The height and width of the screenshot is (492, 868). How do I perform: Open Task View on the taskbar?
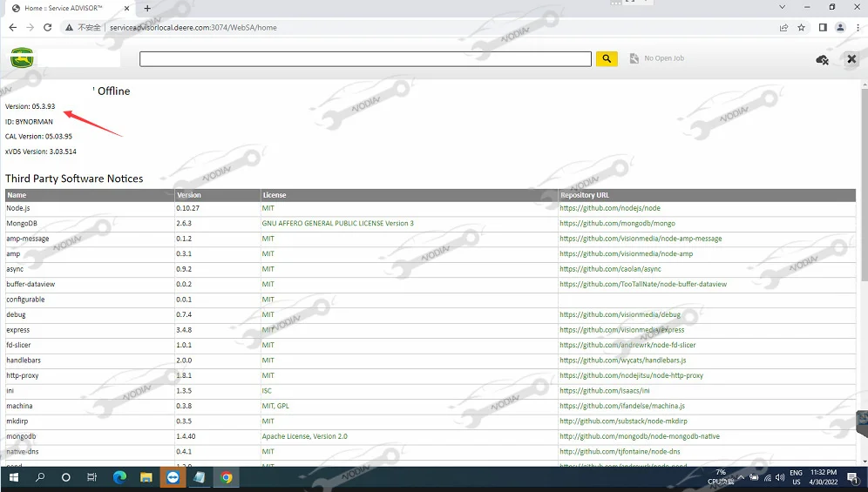pyautogui.click(x=92, y=477)
